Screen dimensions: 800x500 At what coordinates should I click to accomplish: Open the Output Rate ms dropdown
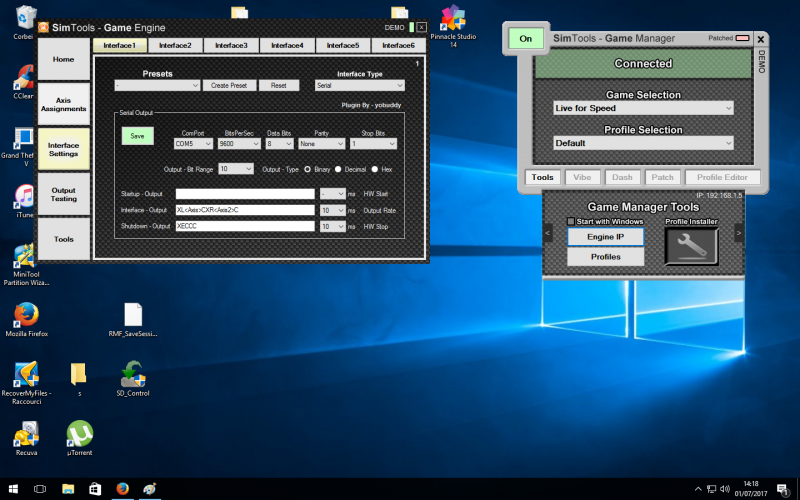coord(333,210)
